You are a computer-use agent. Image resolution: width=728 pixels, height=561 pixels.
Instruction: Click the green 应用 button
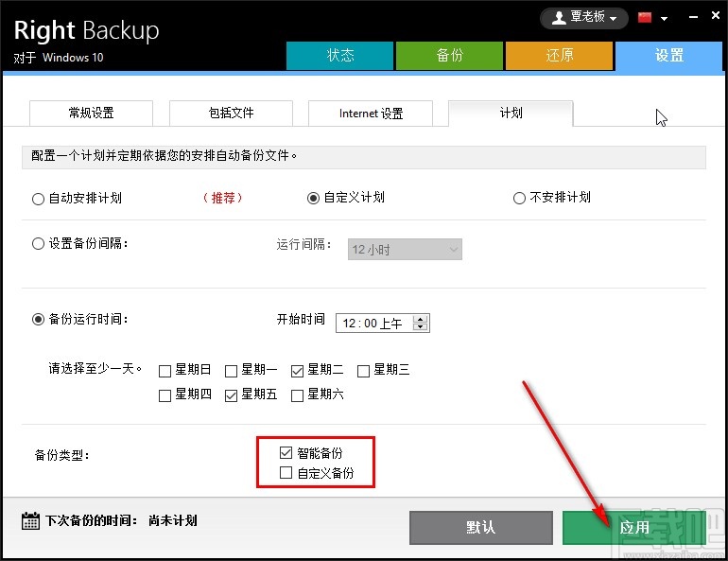[633, 528]
